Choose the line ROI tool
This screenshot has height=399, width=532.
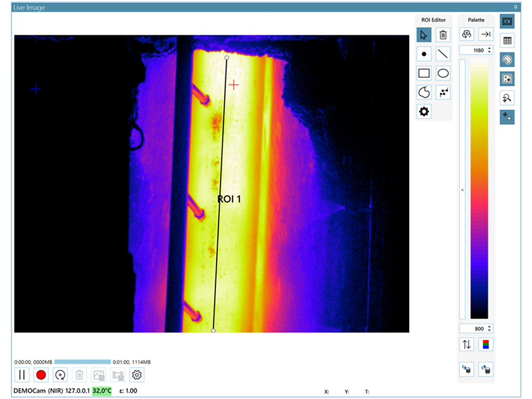pos(443,54)
